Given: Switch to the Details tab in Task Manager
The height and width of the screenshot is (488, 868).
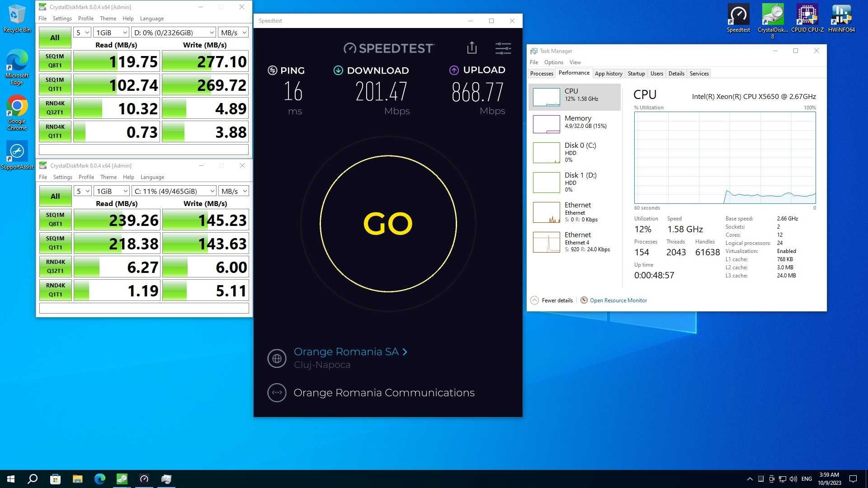Looking at the screenshot, I should [676, 74].
